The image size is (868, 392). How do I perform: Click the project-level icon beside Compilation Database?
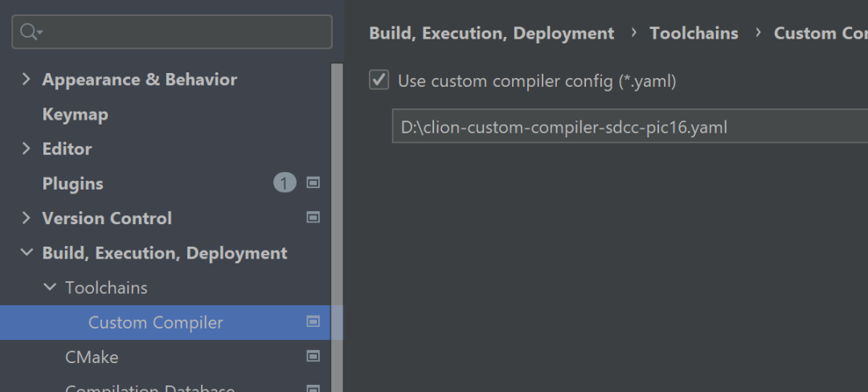313,388
